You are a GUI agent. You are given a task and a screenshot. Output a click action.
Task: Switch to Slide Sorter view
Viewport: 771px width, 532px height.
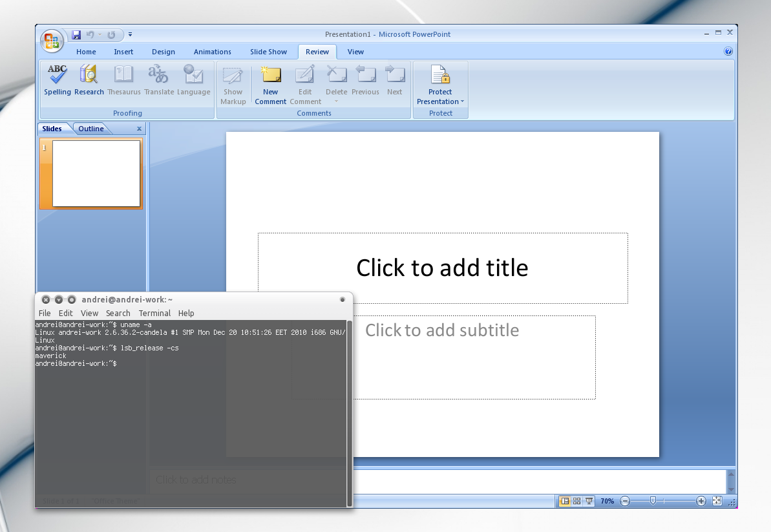577,501
